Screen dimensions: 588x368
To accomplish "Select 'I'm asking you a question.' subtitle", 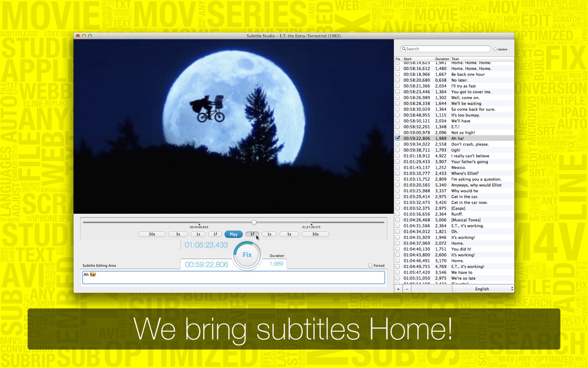I will point(476,179).
